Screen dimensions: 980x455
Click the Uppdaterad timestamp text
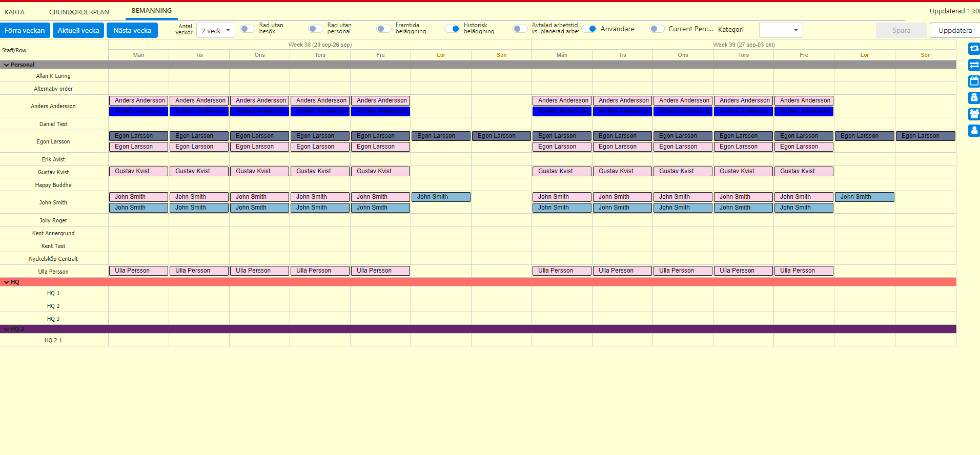tap(954, 11)
